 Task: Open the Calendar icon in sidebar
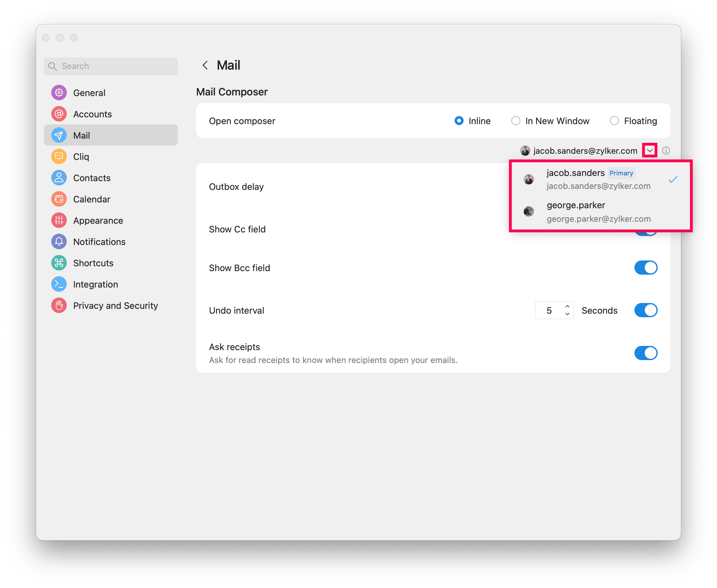tap(59, 199)
